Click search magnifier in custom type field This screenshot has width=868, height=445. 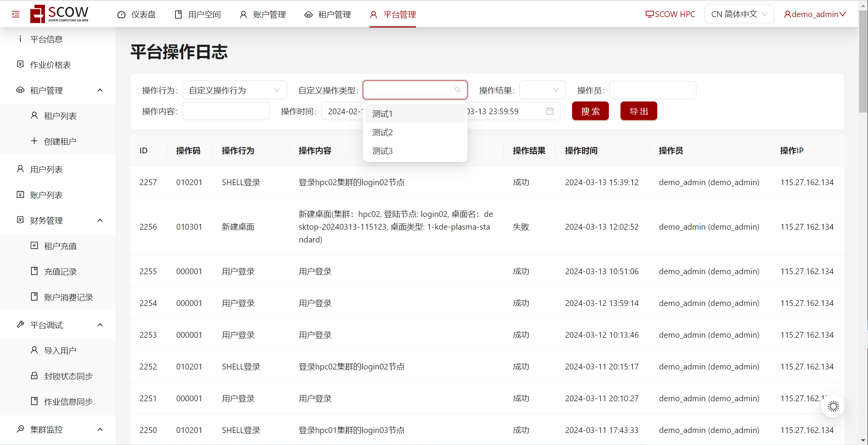[457, 90]
